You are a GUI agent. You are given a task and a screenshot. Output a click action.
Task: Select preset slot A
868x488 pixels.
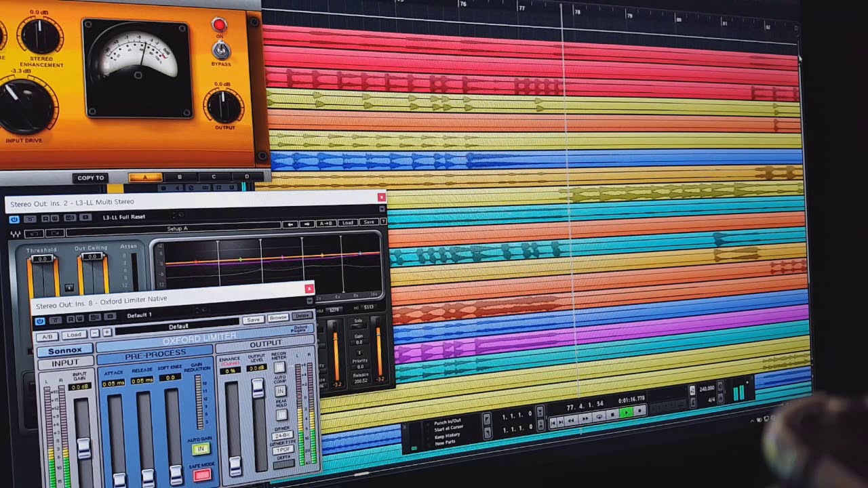[x=144, y=178]
